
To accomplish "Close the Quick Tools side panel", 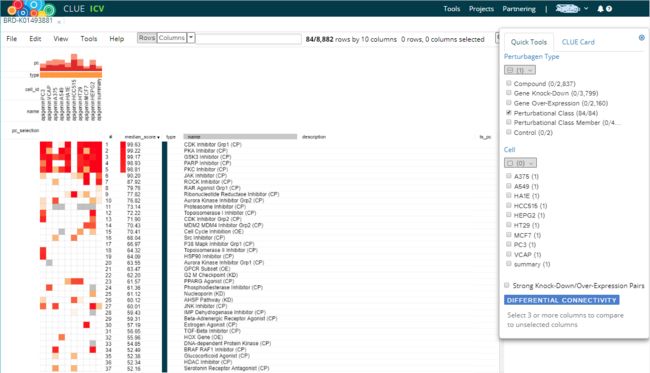I will click(x=642, y=38).
